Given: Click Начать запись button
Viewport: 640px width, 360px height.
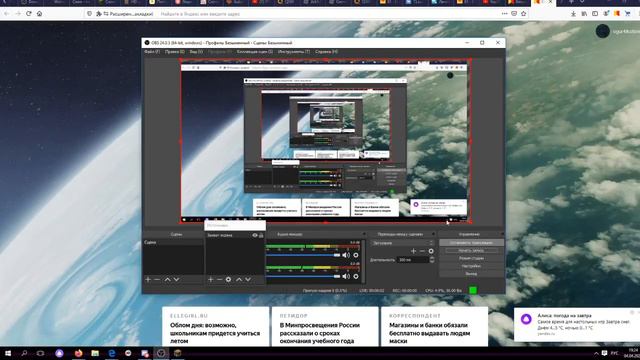Looking at the screenshot, I should click(x=471, y=250).
